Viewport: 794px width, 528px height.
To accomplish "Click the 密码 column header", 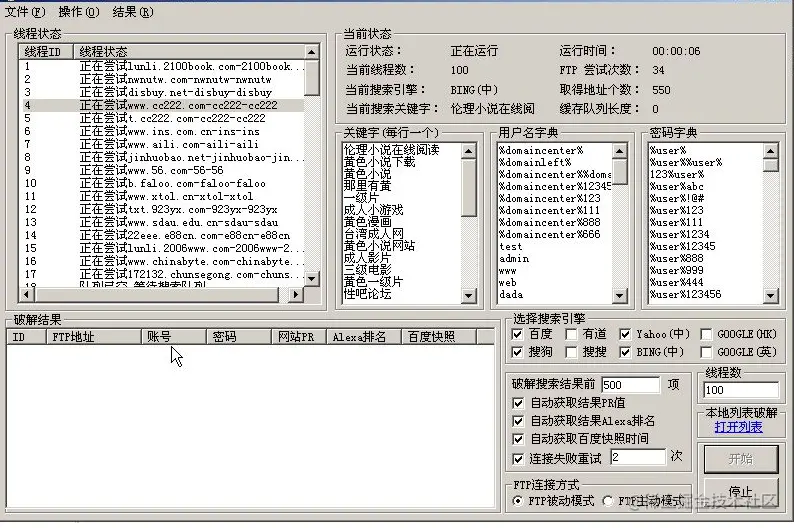I will [x=239, y=337].
